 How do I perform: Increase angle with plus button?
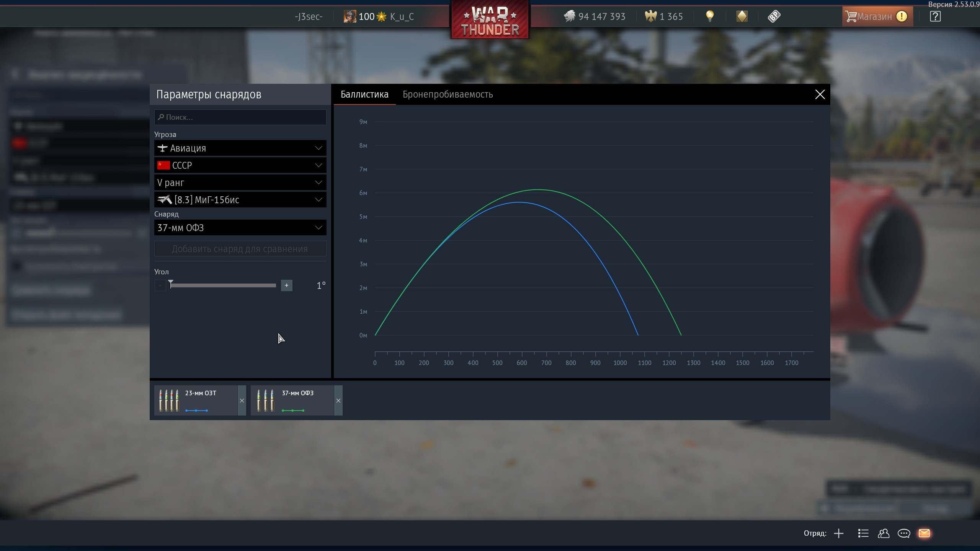click(286, 285)
